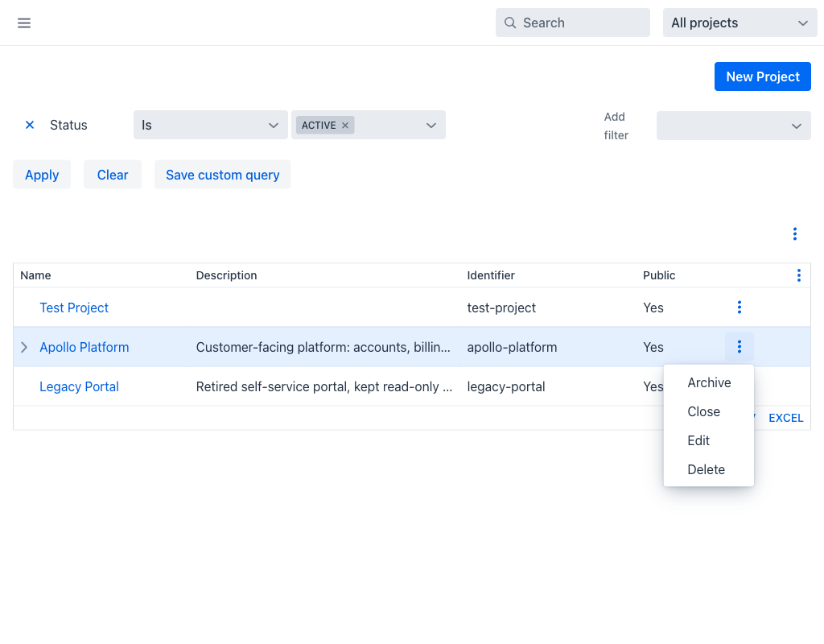Screen dimensions: 824x644
Task: Export table via EXCEL link
Action: (x=785, y=418)
